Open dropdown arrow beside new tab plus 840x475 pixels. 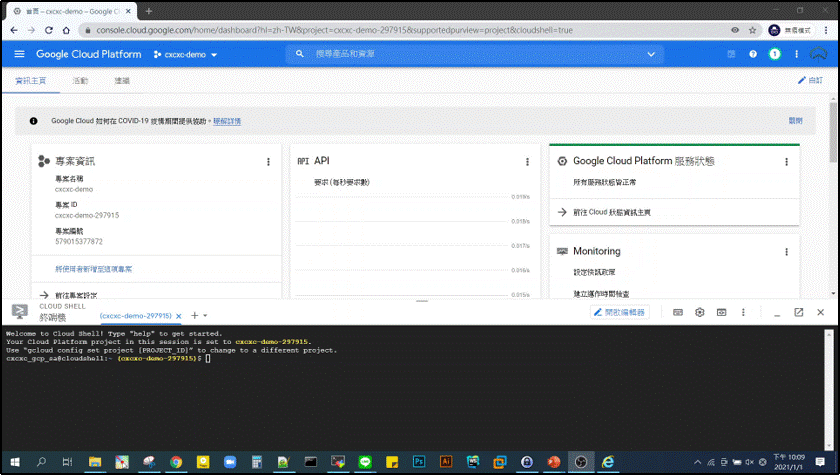coord(205,316)
